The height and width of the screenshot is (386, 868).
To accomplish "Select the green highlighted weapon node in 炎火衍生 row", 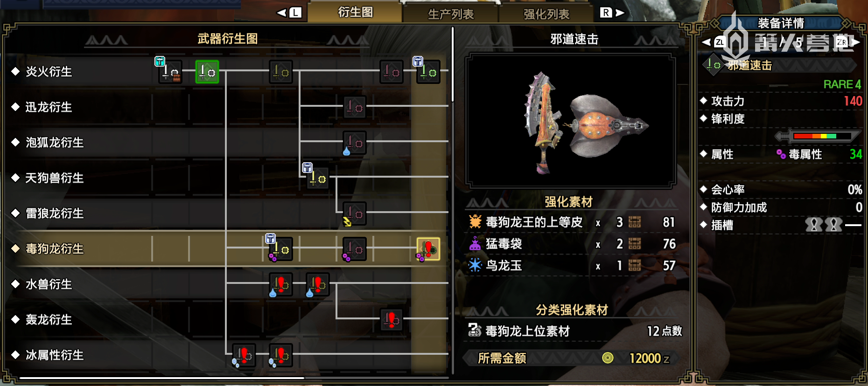I will coord(207,72).
